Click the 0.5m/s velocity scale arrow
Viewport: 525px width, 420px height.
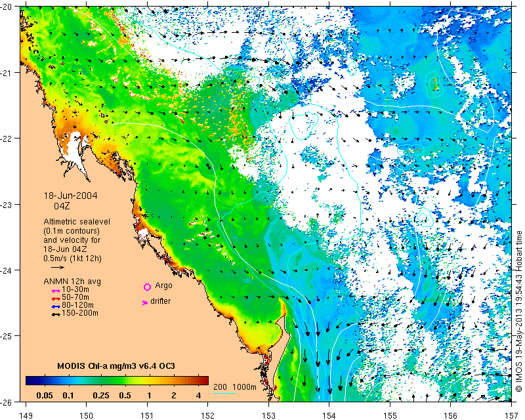(58, 267)
